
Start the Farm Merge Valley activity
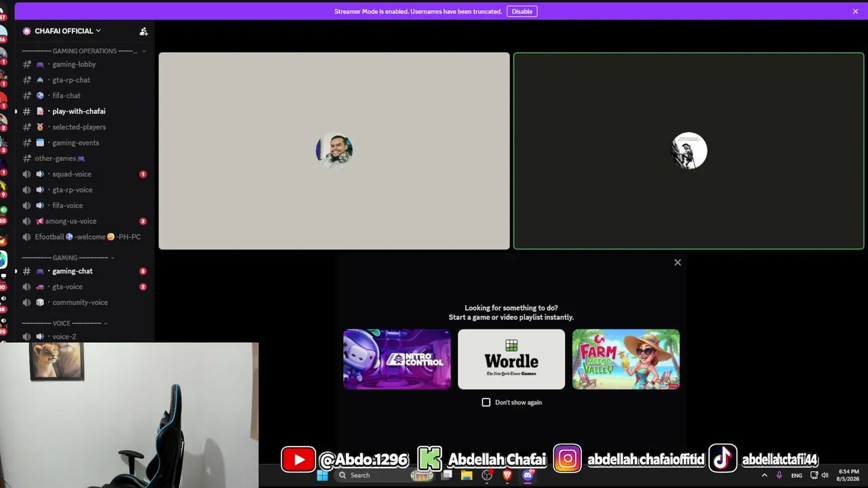click(x=626, y=359)
